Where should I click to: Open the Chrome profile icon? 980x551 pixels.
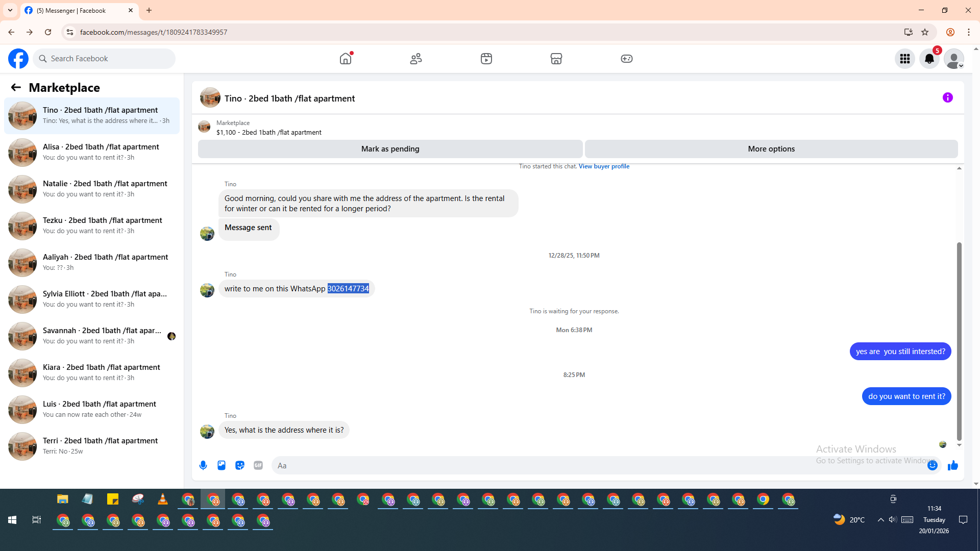950,32
